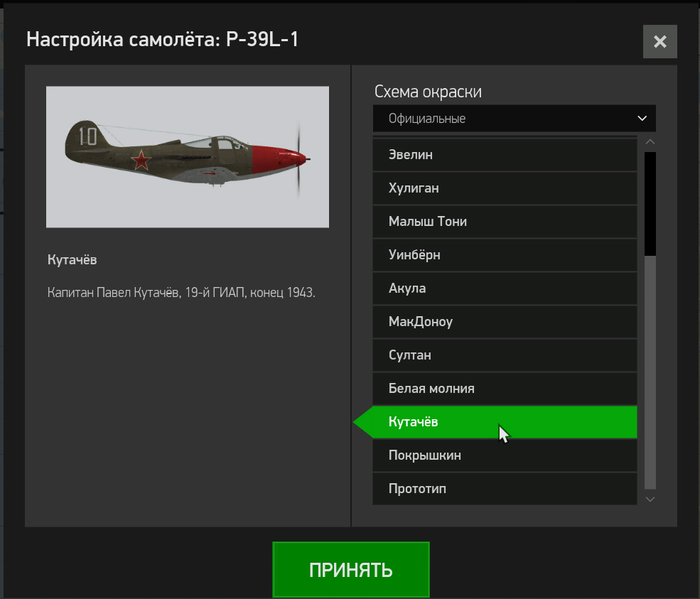Open the Официальные paint scheme dropdown
Screen dimensions: 700x599
coord(514,118)
